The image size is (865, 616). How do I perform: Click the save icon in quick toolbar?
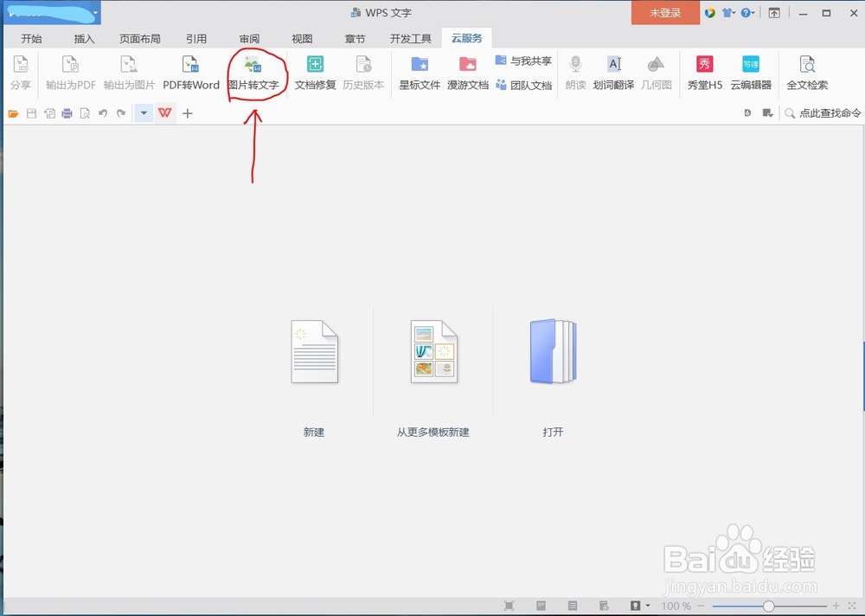click(31, 113)
